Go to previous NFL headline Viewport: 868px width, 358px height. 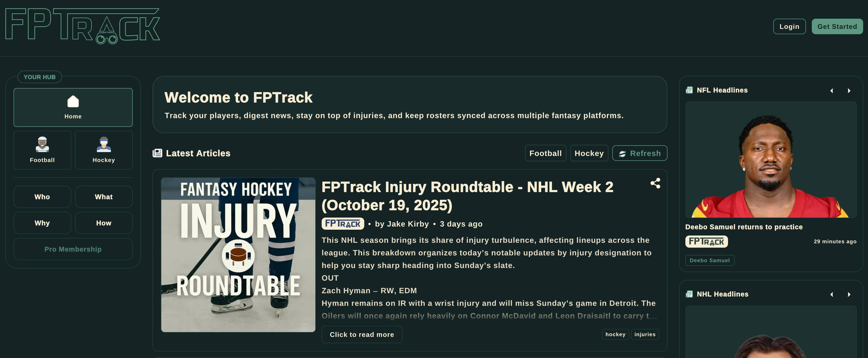click(832, 90)
